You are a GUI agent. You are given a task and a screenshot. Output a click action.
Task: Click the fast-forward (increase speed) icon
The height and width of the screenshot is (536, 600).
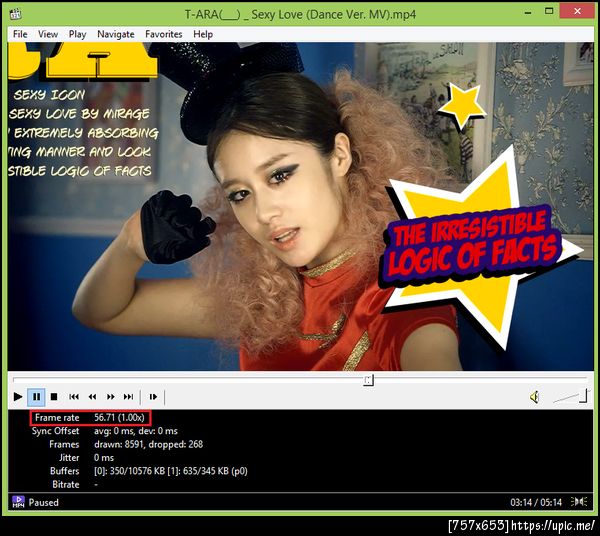pos(111,397)
